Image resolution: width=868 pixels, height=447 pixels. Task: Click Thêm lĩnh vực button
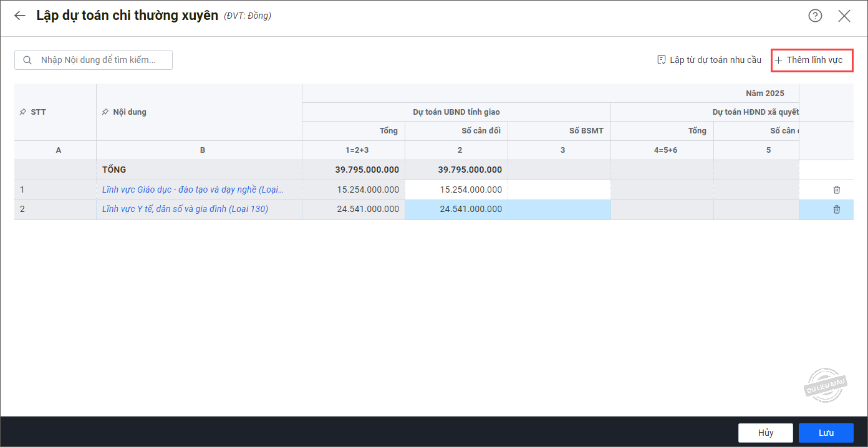[x=812, y=60]
